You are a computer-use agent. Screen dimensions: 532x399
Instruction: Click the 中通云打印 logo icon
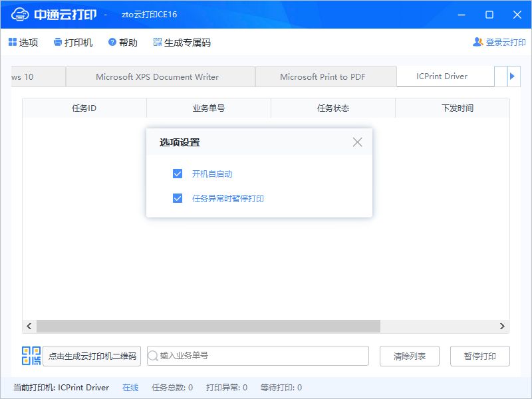point(20,14)
